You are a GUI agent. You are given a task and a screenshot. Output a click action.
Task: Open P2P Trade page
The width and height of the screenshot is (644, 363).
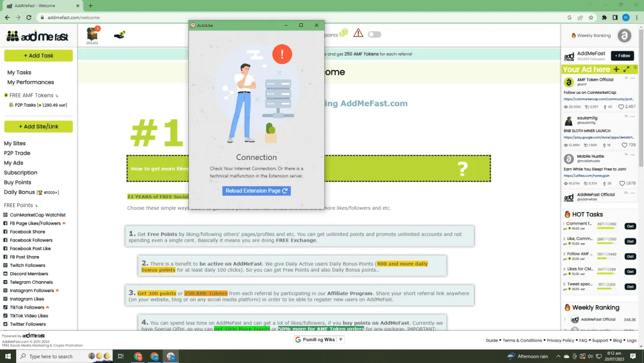pos(17,153)
